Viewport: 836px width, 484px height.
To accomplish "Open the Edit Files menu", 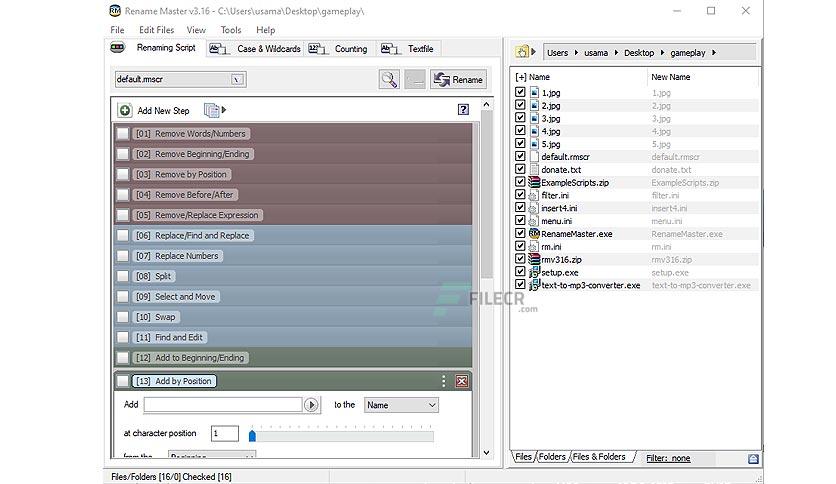I will tap(156, 30).
